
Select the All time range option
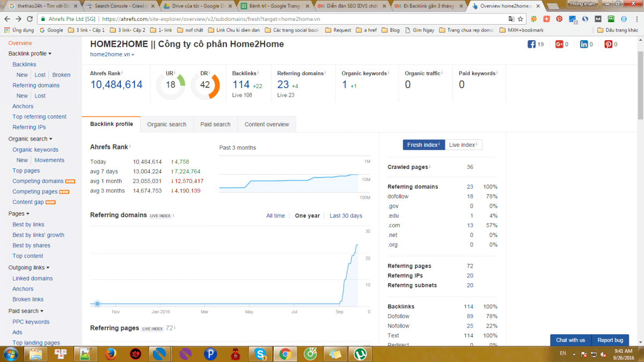point(276,216)
